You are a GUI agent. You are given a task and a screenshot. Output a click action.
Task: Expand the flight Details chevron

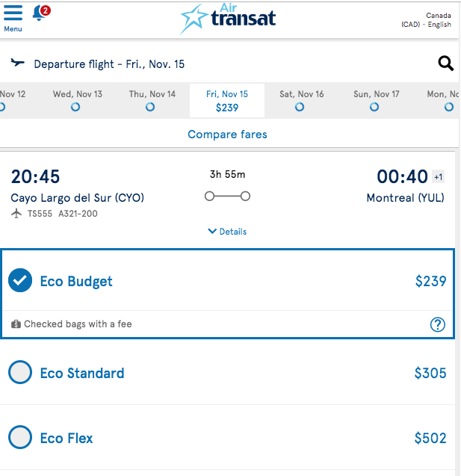[227, 232]
